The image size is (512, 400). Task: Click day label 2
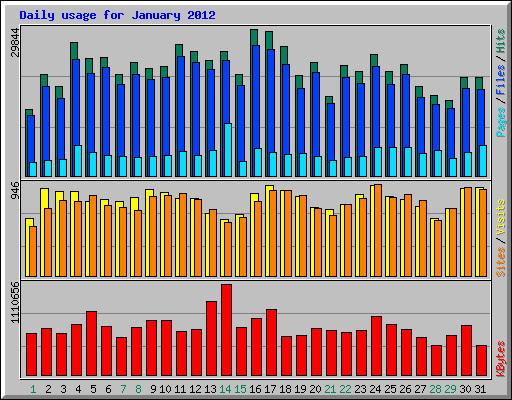[48, 389]
